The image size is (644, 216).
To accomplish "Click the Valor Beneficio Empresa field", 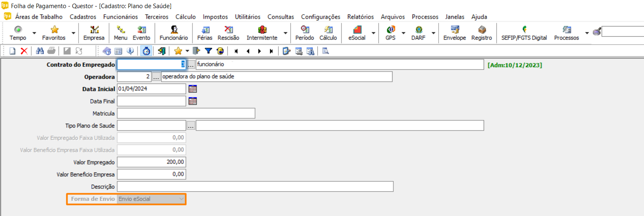I will pos(151,175).
